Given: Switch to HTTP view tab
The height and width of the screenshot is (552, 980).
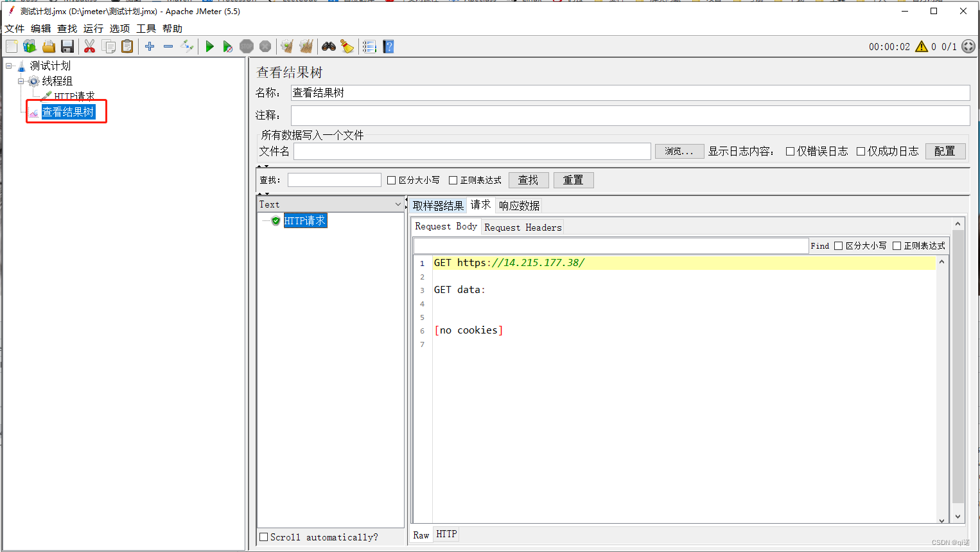Looking at the screenshot, I should [446, 534].
